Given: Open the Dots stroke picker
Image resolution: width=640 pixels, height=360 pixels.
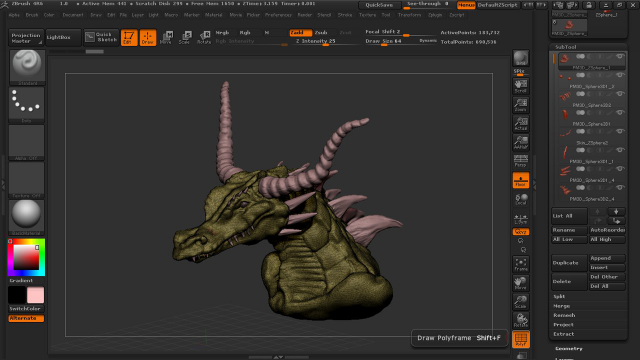Looking at the screenshot, I should (27, 105).
